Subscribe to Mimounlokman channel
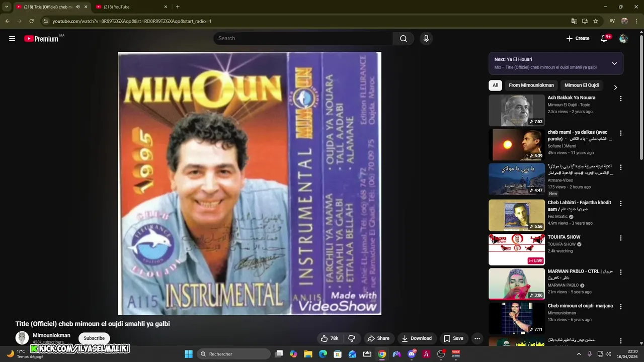 pos(94,338)
